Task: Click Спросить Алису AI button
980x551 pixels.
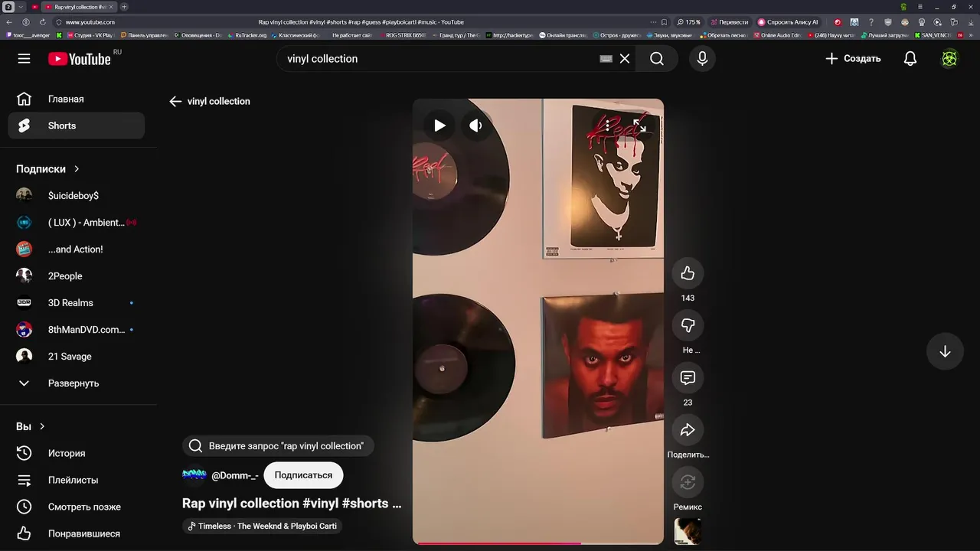Action: click(788, 22)
